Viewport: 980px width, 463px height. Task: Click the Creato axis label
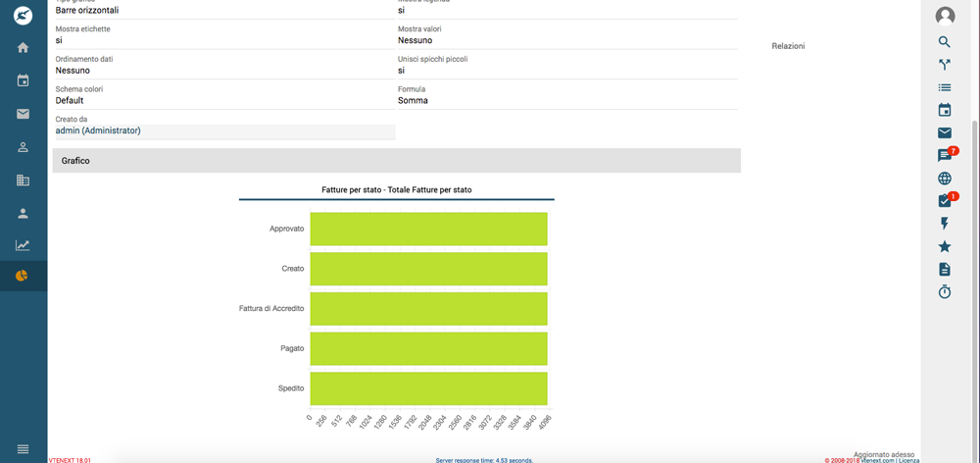[x=292, y=269]
